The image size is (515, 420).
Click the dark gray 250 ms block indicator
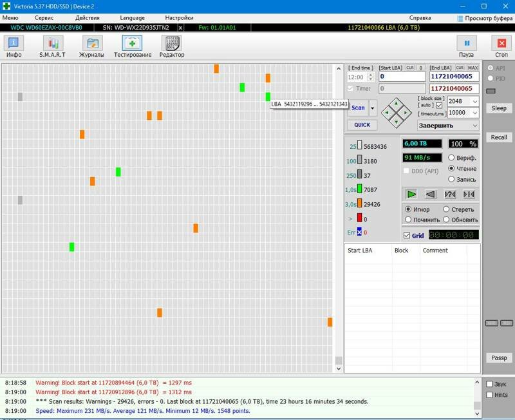tap(360, 174)
